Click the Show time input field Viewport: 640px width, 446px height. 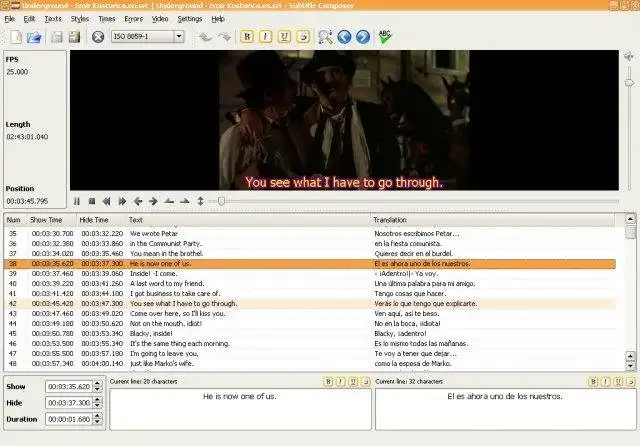click(69, 386)
